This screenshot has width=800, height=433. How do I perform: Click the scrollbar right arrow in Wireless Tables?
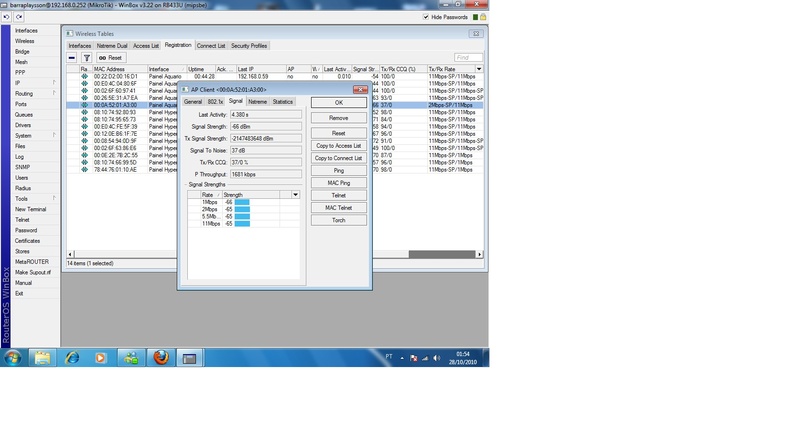pos(479,254)
